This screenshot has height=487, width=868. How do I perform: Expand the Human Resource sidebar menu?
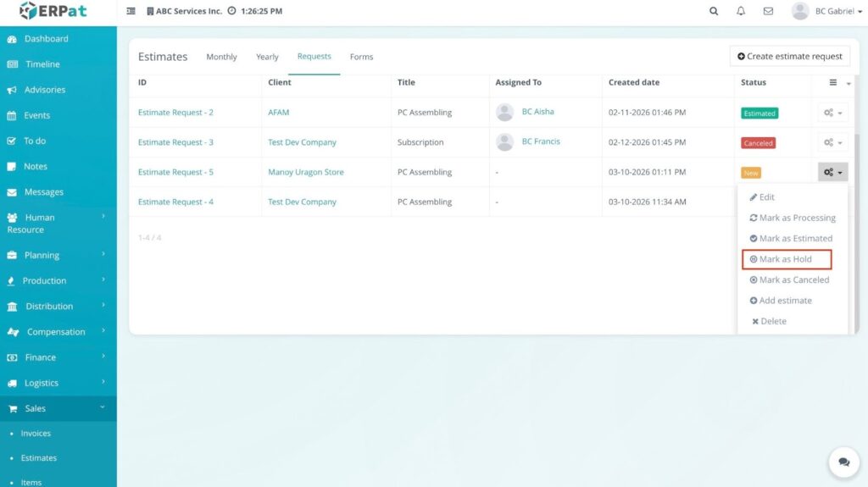(58, 224)
